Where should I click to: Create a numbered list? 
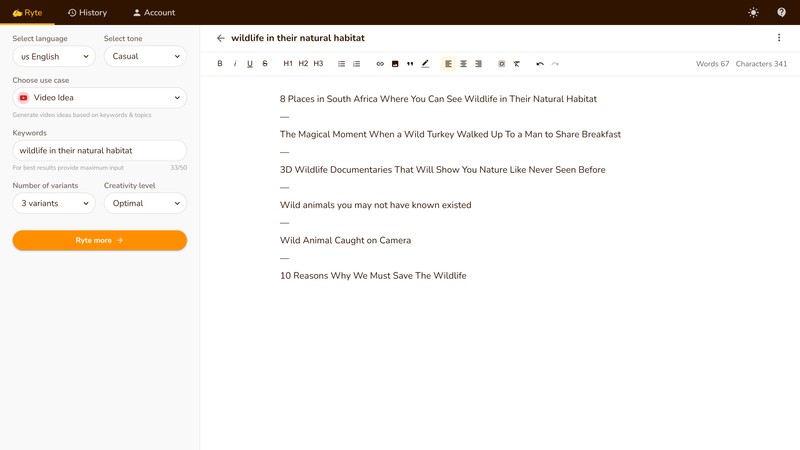pyautogui.click(x=357, y=64)
